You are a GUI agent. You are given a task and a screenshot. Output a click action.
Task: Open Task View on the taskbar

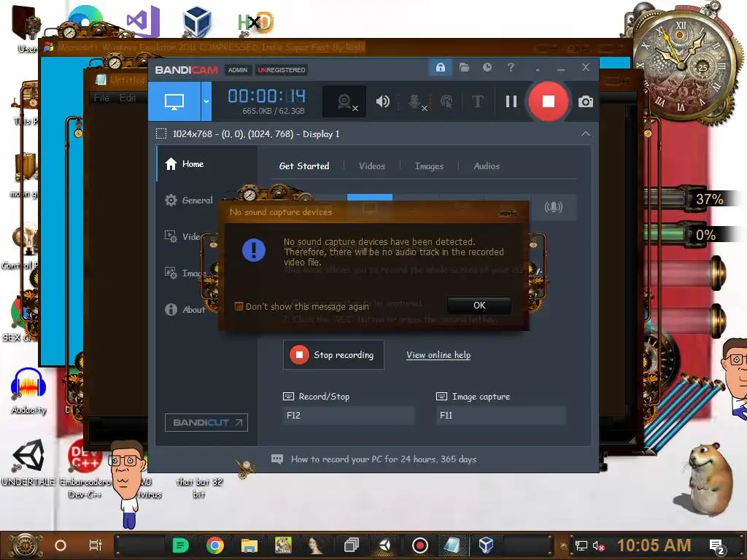coord(96,545)
